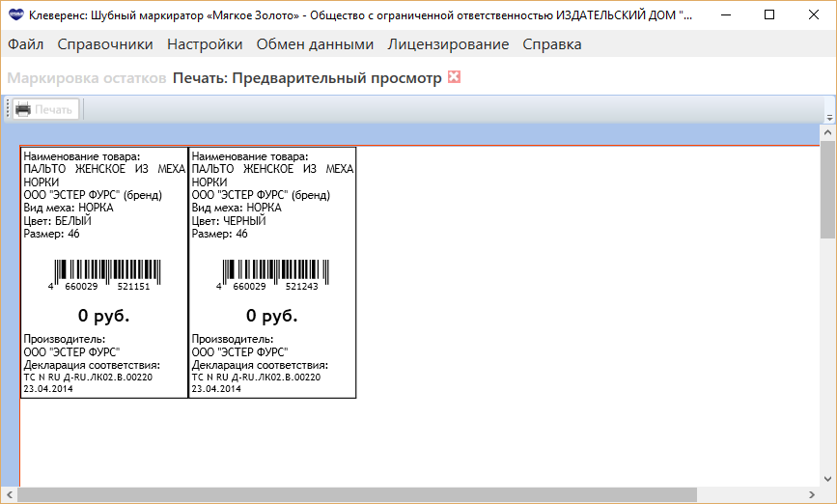Click the horizontal scrollbar left arrow
Screen dimensions: 837x504
9,495
